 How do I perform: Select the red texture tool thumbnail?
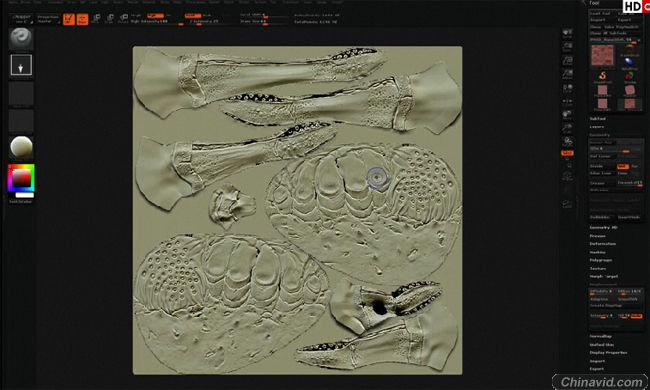point(602,56)
